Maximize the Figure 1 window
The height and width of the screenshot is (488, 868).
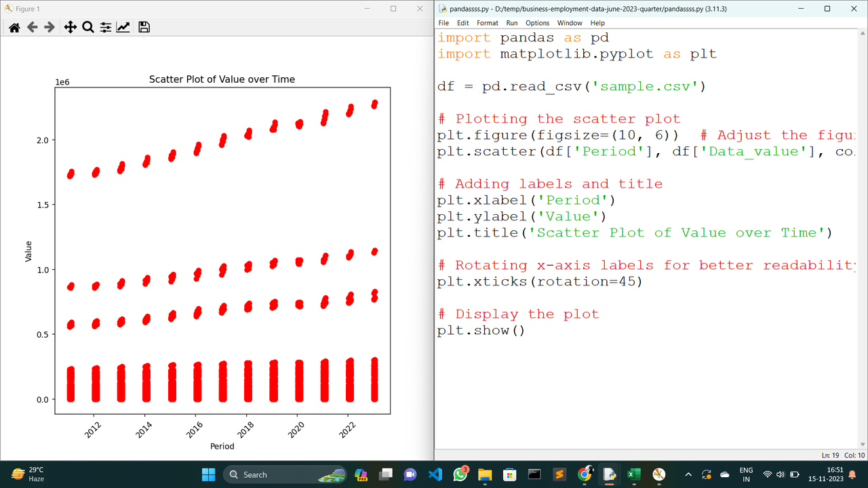393,9
